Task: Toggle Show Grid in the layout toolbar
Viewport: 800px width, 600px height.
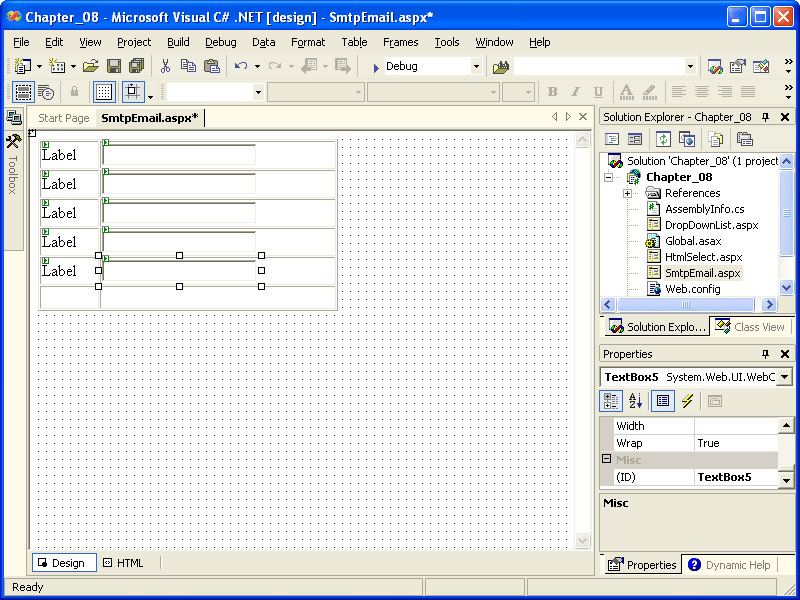Action: click(104, 92)
